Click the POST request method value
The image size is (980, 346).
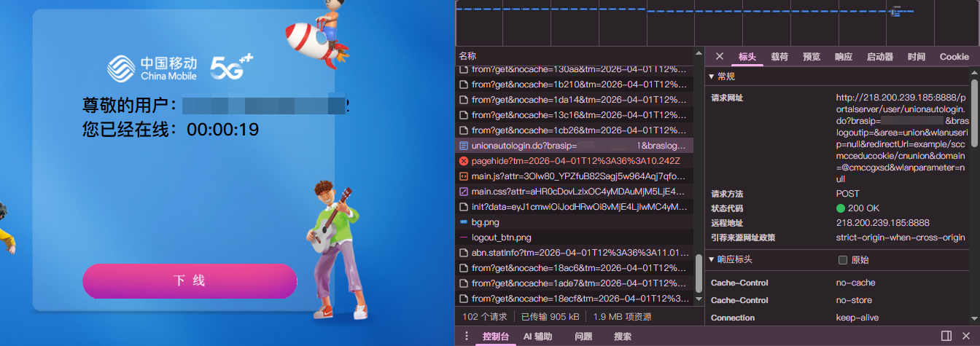[x=848, y=194]
